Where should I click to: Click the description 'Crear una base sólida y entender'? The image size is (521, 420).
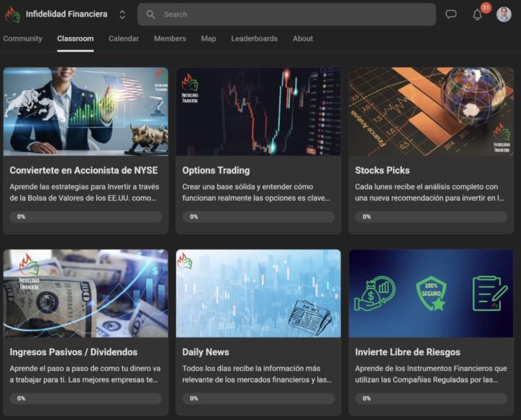coord(256,192)
